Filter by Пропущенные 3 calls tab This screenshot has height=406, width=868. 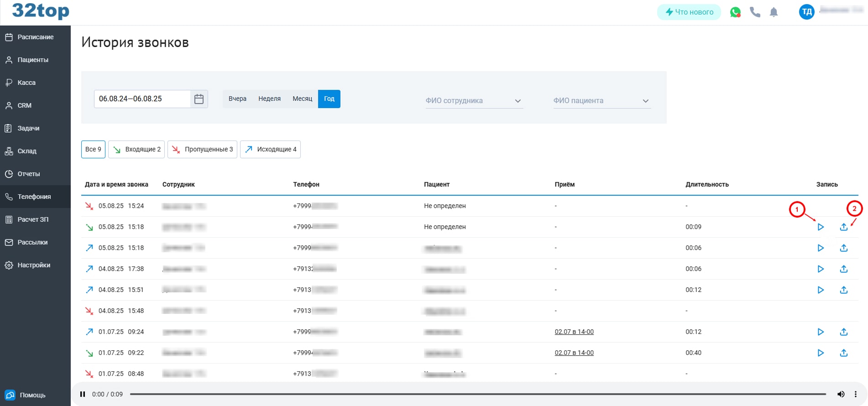pyautogui.click(x=202, y=149)
